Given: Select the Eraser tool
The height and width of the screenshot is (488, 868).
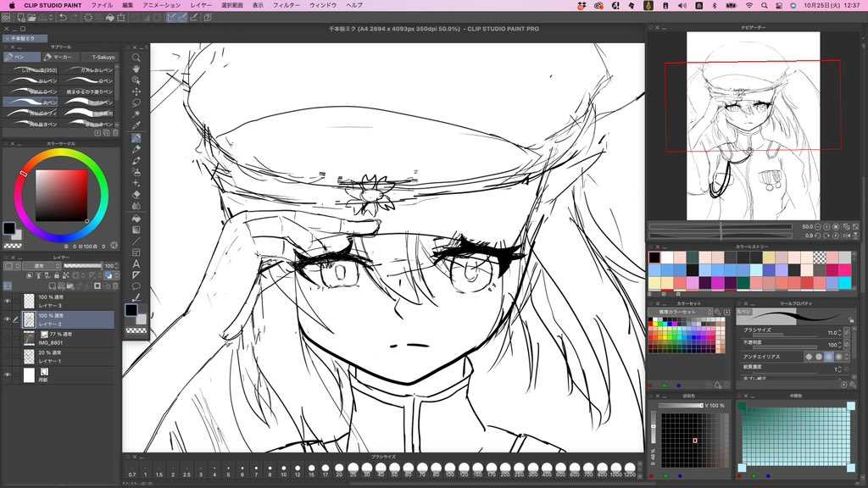Looking at the screenshot, I should point(136,195).
